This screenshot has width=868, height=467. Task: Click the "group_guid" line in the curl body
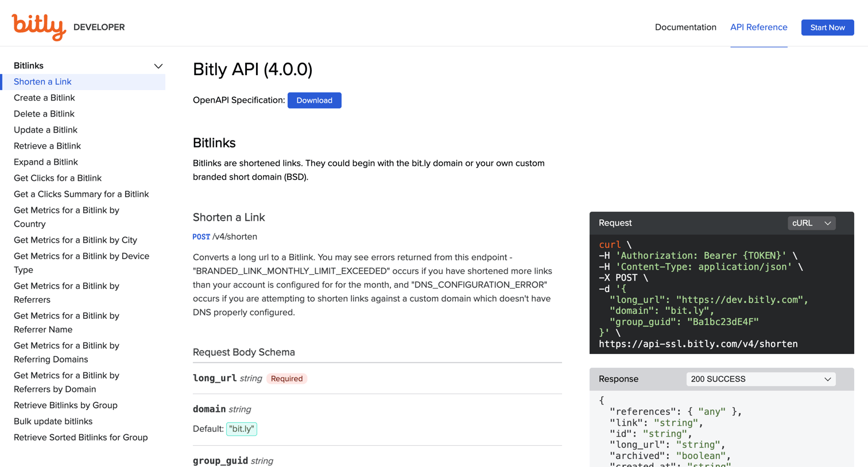click(684, 322)
